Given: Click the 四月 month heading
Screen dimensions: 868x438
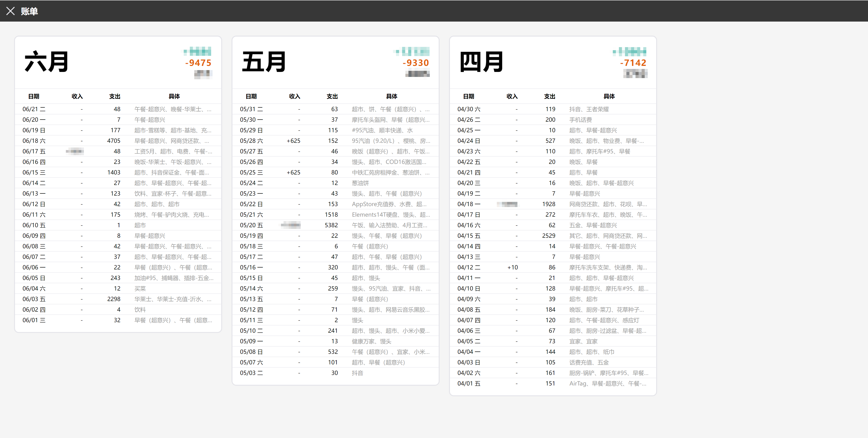Looking at the screenshot, I should coord(481,62).
